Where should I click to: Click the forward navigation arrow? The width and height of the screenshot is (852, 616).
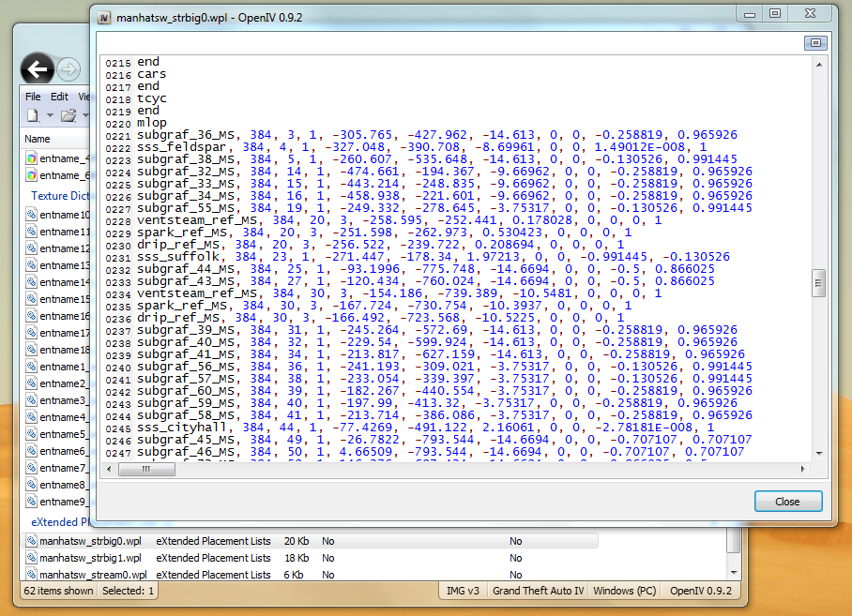click(x=68, y=68)
